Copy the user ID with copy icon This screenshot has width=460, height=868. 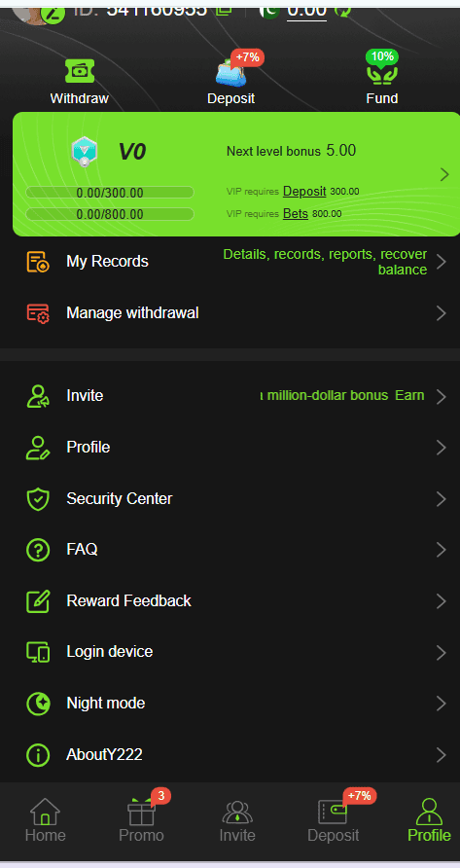pyautogui.click(x=224, y=9)
